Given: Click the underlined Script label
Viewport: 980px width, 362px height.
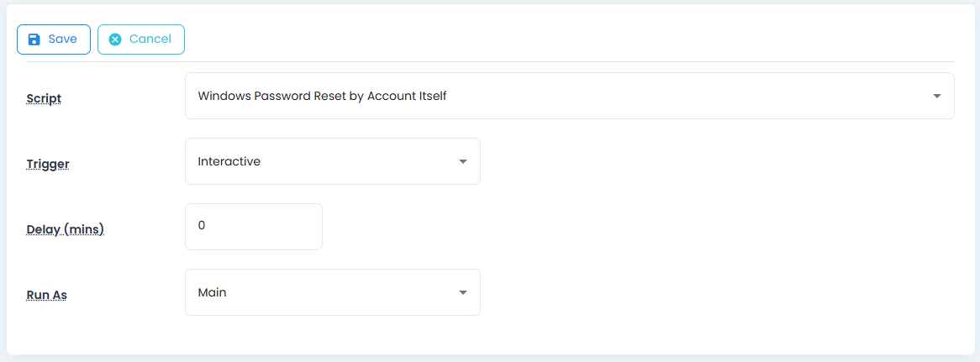Looking at the screenshot, I should 44,98.
